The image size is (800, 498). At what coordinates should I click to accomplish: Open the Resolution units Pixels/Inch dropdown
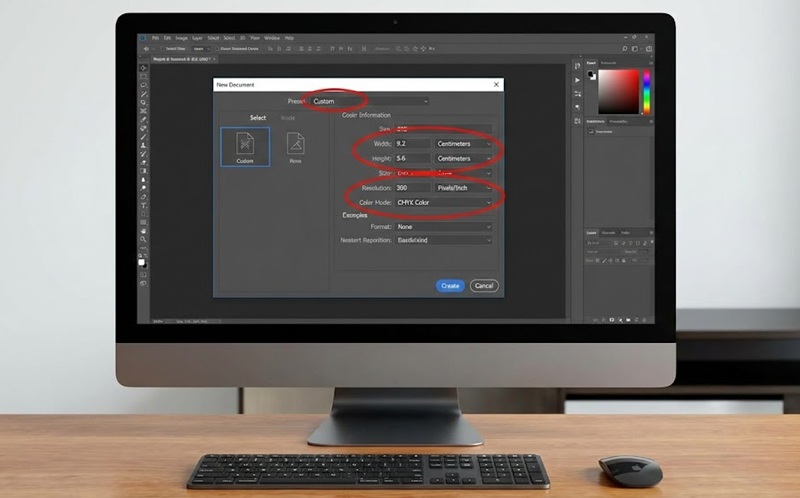pos(464,188)
